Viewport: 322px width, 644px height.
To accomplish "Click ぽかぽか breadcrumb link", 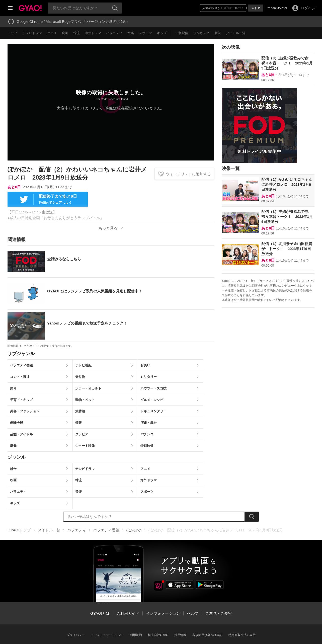I will 134,530.
